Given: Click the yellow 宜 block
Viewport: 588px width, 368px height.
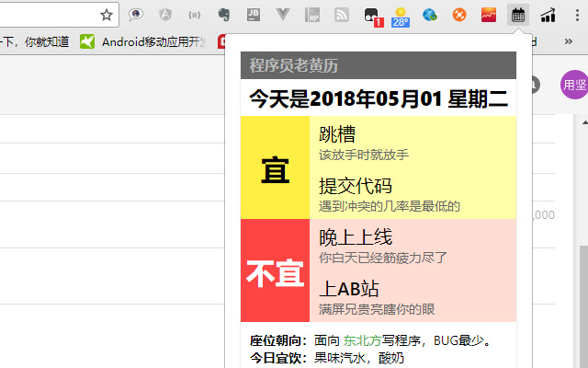Looking at the screenshot, I should tap(275, 167).
